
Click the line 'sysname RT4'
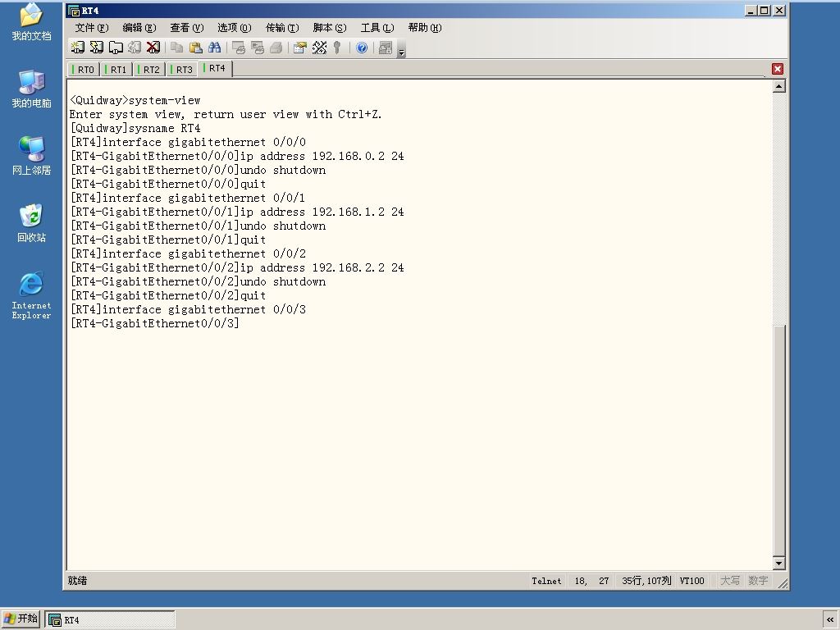tap(135, 128)
